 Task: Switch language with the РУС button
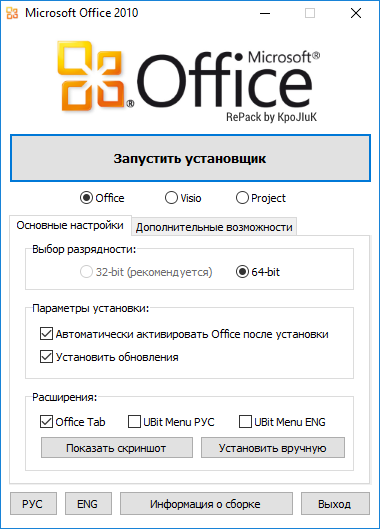pos(33,504)
